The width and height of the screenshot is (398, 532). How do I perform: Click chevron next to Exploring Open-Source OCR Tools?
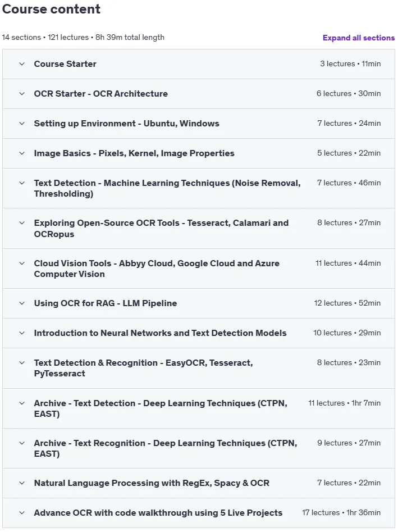tap(22, 223)
